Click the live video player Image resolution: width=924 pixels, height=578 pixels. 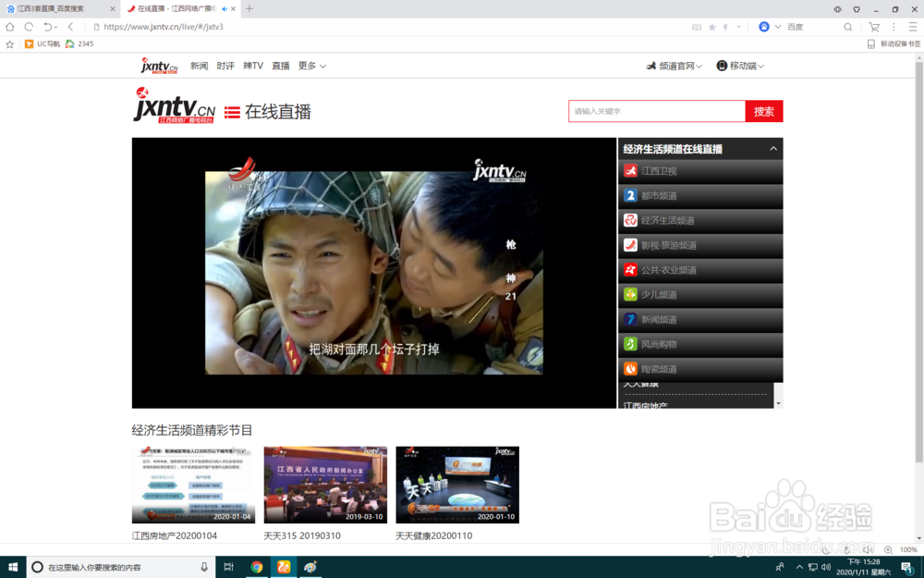coord(373,273)
